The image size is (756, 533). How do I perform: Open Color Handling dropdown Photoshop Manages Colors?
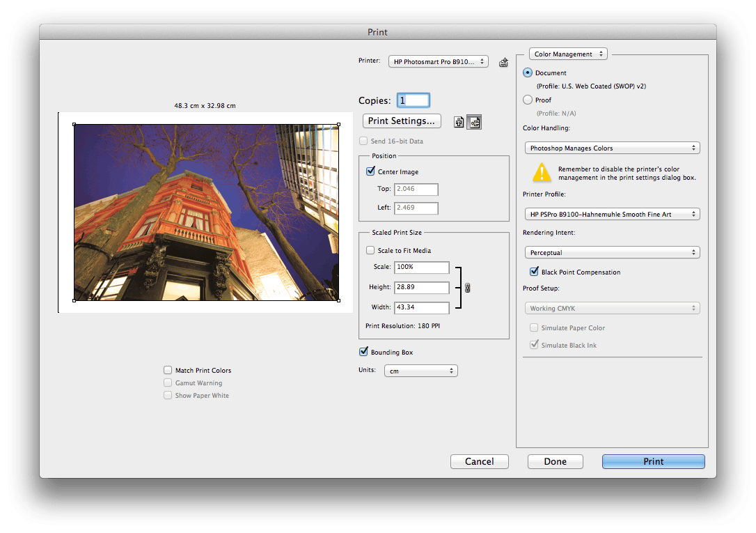(613, 148)
